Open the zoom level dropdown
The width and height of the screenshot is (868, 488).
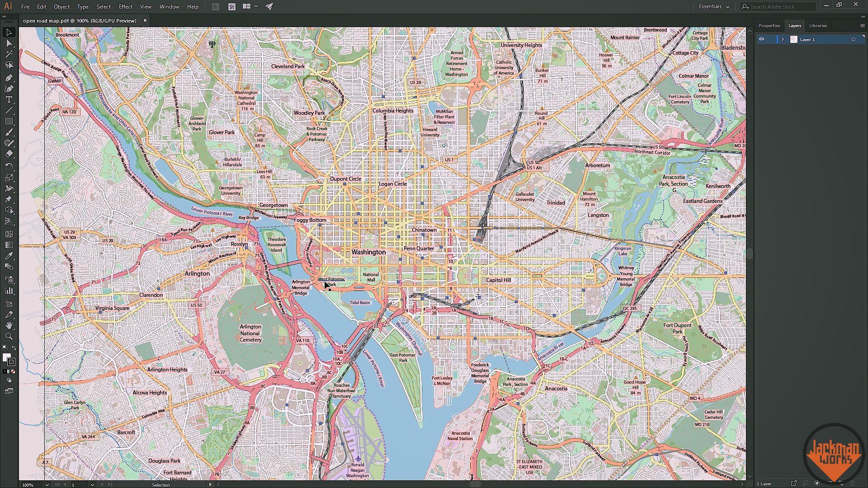47,484
